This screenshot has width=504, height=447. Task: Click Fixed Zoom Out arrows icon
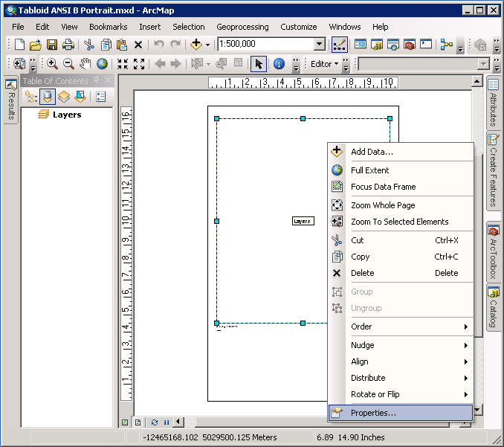coord(139,64)
